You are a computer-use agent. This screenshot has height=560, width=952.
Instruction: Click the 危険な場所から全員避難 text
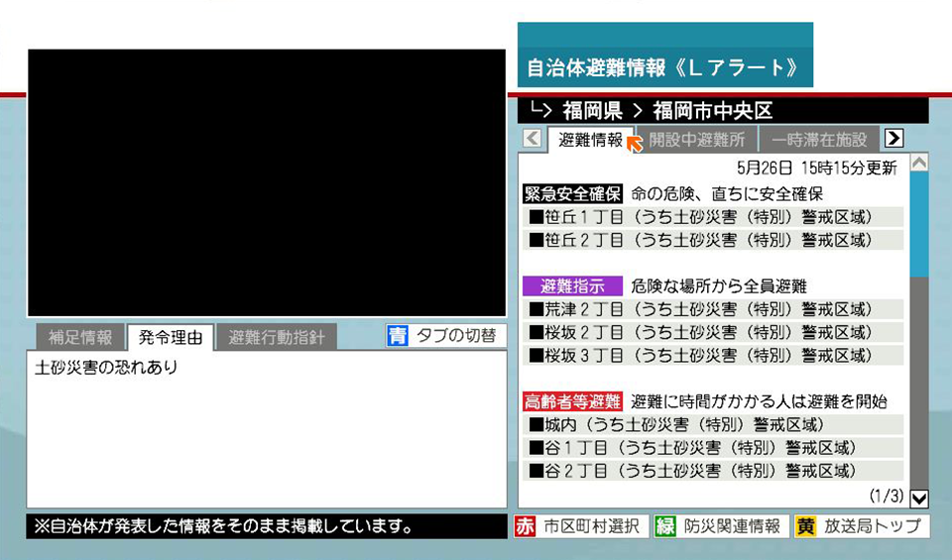(719, 286)
